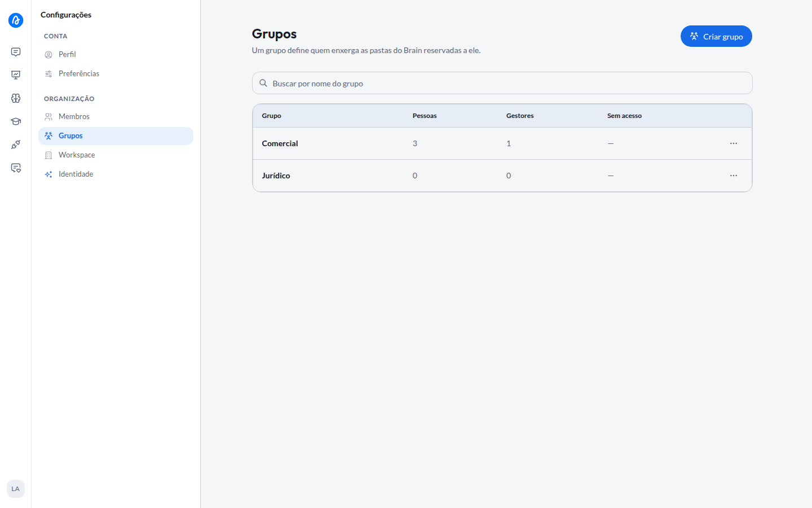Viewport: 812px width, 508px height.
Task: Open the chat-with-heart icon in the left rail
Action: 16,168
